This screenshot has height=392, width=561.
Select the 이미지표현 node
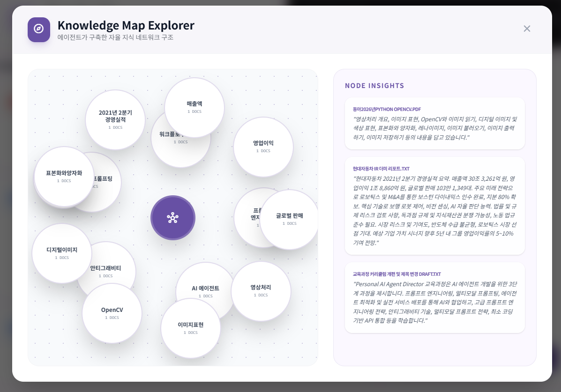190,328
